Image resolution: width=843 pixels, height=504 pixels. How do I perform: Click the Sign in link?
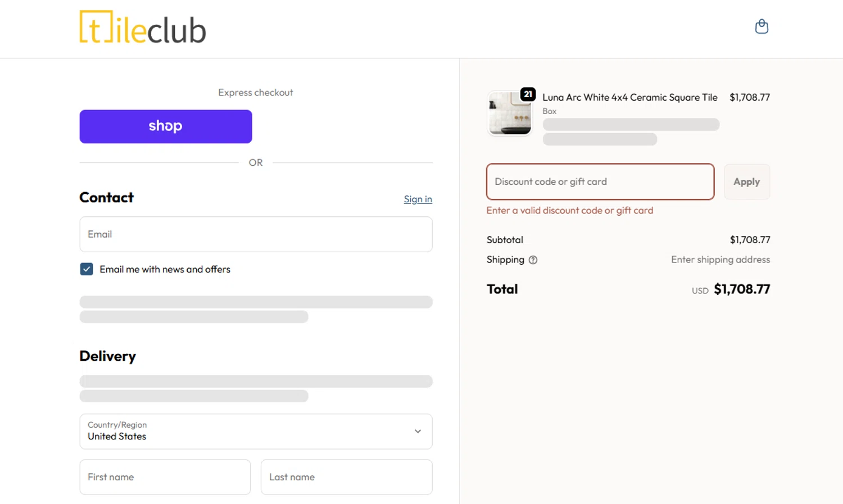418,199
